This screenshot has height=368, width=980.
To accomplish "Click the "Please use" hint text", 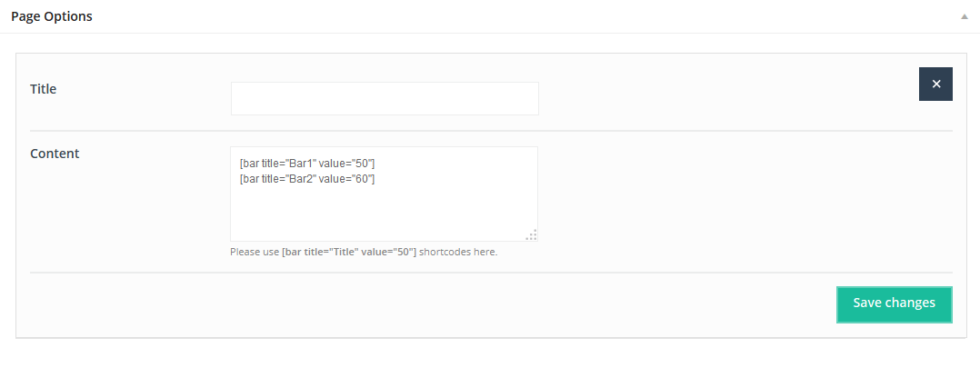I will coord(255,252).
